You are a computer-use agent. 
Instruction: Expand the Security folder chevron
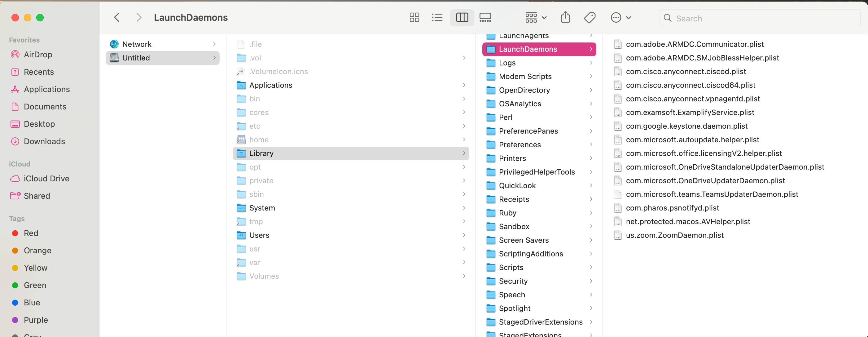coord(591,281)
